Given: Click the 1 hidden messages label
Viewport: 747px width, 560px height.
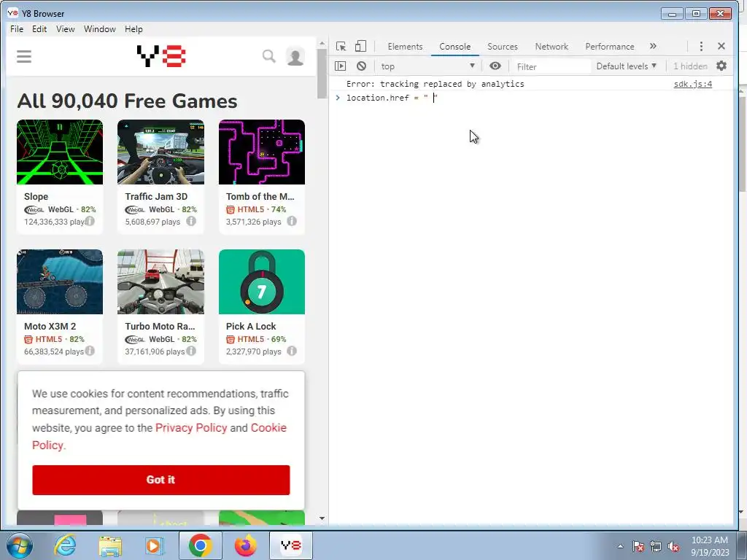Looking at the screenshot, I should click(690, 66).
